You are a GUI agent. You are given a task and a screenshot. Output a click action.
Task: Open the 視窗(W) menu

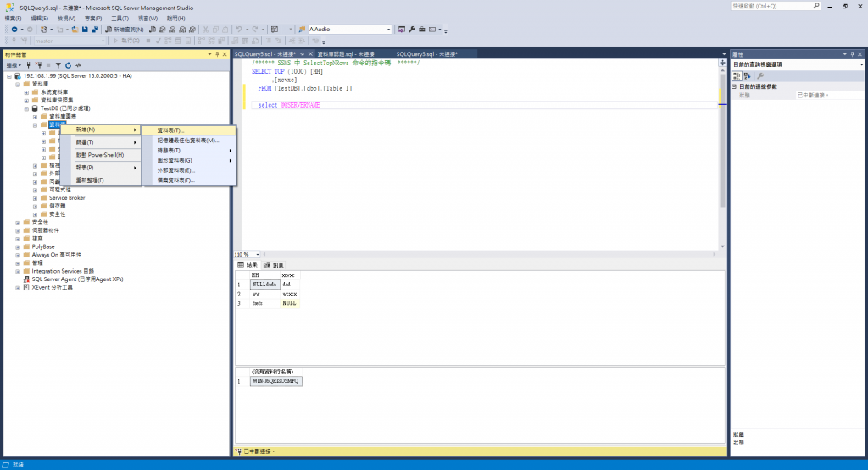tap(147, 19)
